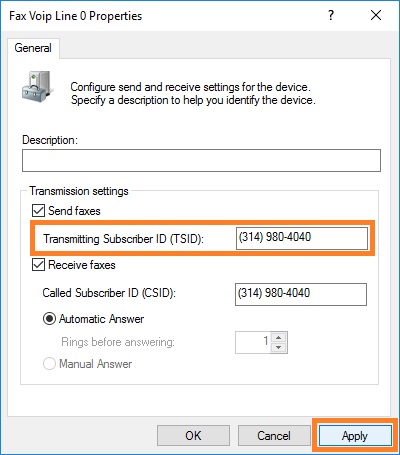Click the Cancel button
The width and height of the screenshot is (400, 455).
coord(274,436)
